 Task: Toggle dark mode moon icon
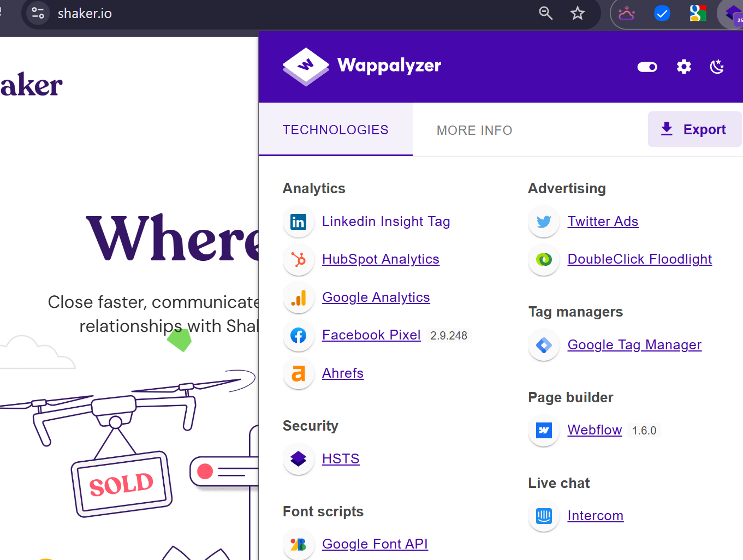717,67
